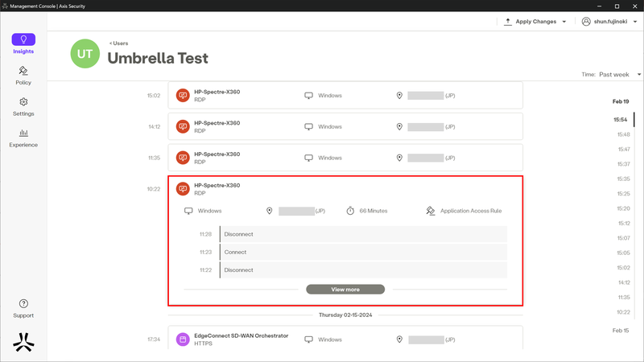Jump to 15:48 in timeline
Screen dimensions: 644x362
[x=623, y=134]
